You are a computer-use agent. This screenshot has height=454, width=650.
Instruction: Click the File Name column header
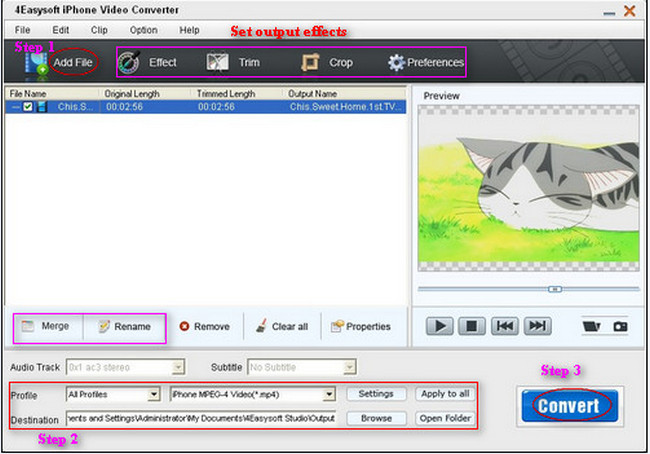tap(52, 94)
